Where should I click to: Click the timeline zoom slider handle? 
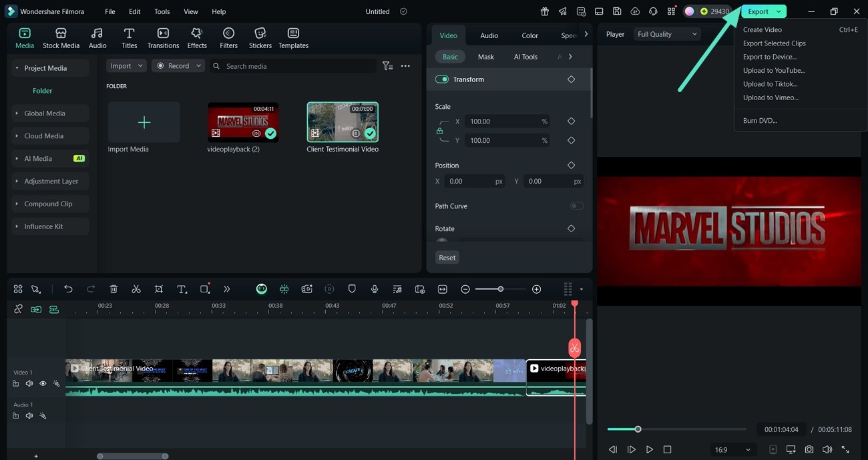pos(500,289)
